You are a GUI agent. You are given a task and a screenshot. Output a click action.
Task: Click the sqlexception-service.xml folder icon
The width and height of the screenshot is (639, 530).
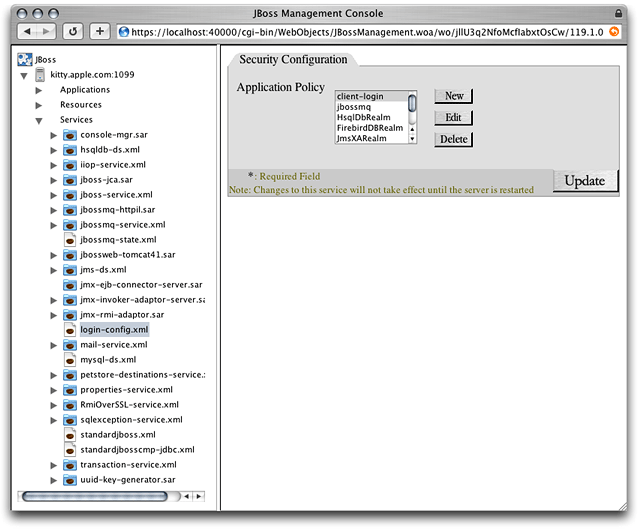(x=70, y=420)
